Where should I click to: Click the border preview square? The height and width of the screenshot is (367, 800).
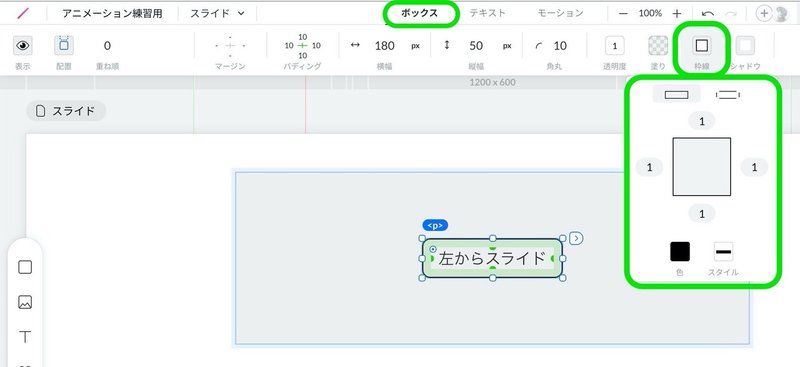click(x=702, y=167)
